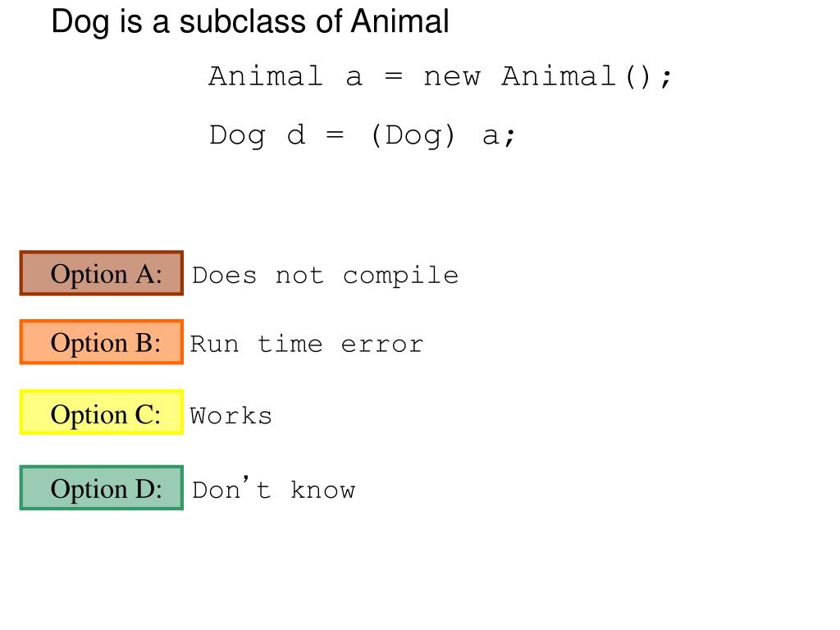Click the 'Dog' type at start of second line

pyautogui.click(x=237, y=135)
